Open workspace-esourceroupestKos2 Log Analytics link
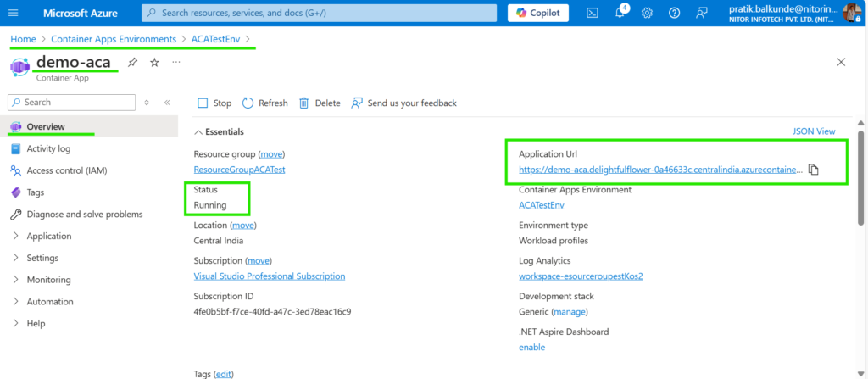This screenshot has width=868, height=379. pyautogui.click(x=581, y=276)
